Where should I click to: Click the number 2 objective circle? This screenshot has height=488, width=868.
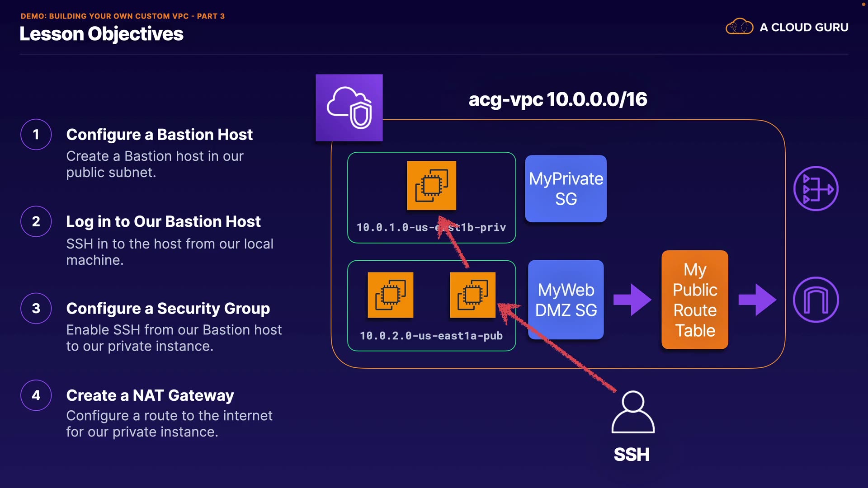(x=36, y=221)
